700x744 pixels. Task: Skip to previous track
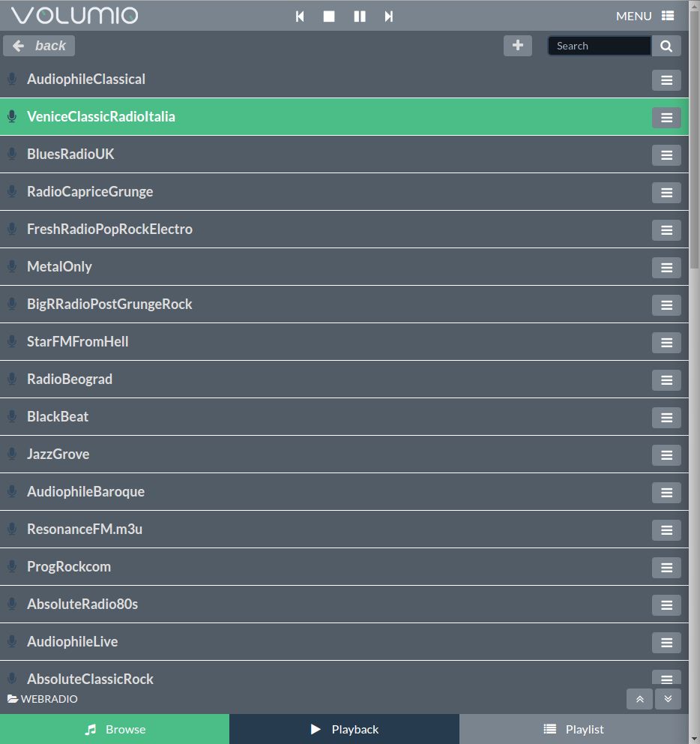pos(300,16)
